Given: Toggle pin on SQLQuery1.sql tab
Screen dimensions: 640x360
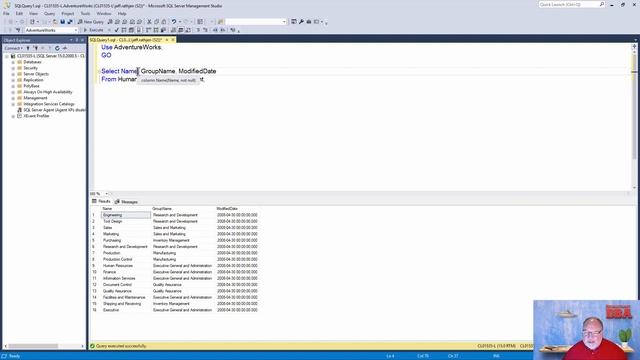Looking at the screenshot, I should point(167,40).
